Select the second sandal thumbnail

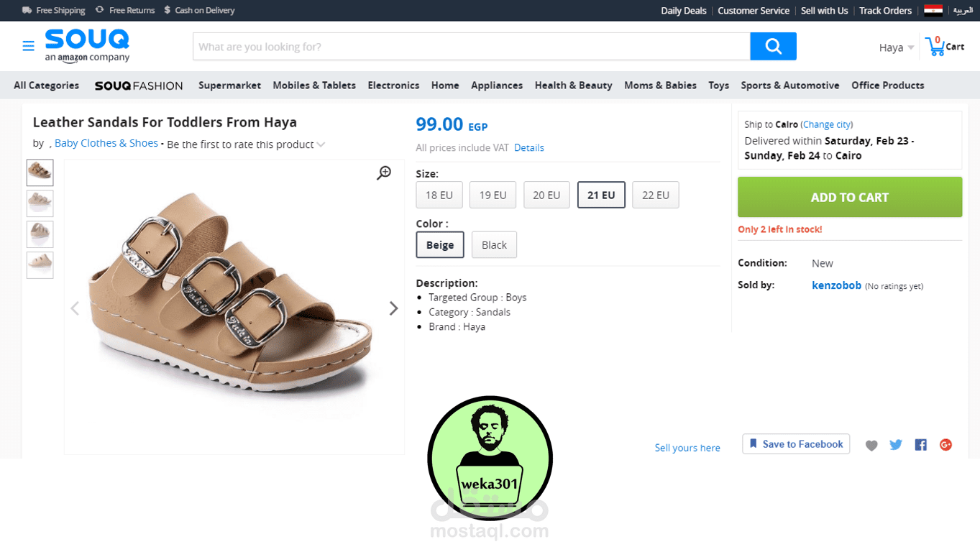[40, 203]
